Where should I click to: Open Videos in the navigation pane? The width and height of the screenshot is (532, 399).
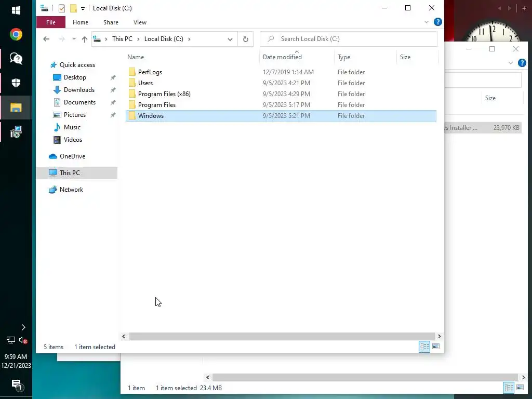point(73,140)
